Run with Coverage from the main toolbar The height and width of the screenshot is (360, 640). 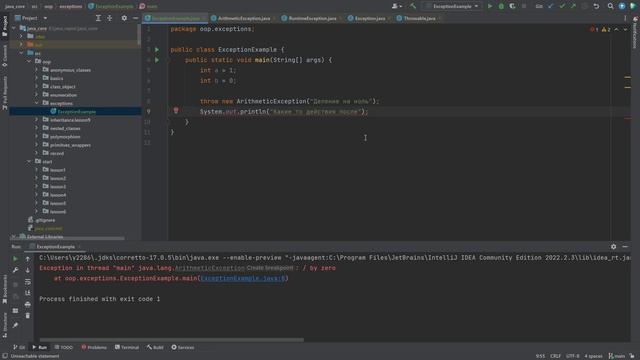(x=513, y=6)
